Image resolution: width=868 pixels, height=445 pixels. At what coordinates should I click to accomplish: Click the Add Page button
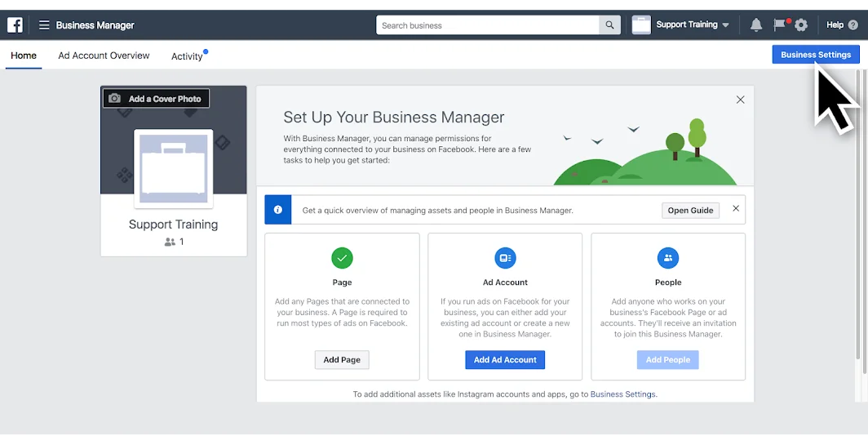pyautogui.click(x=342, y=359)
